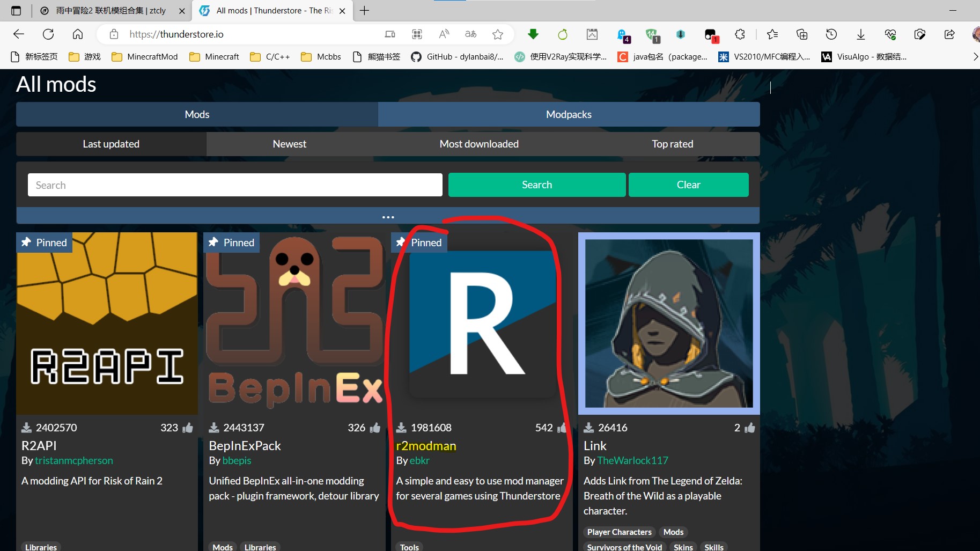
Task: Open the Extensions puzzle-piece icon
Action: click(x=740, y=34)
